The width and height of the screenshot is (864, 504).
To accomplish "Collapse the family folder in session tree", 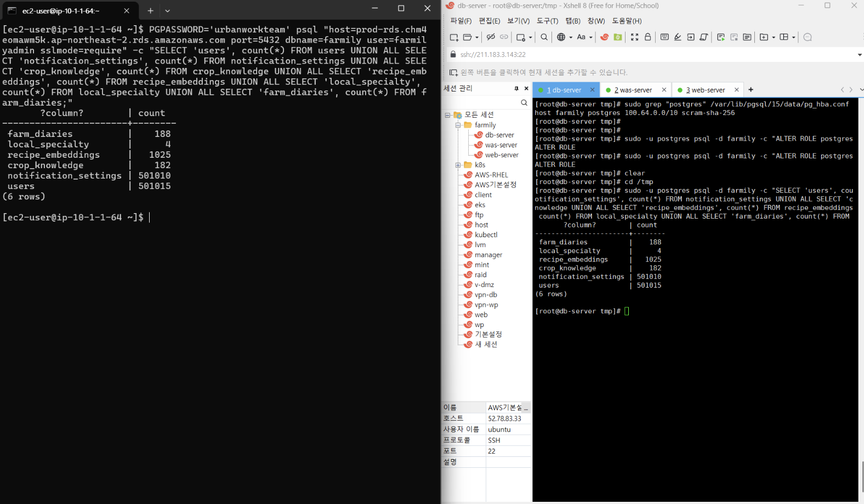I will [x=458, y=125].
